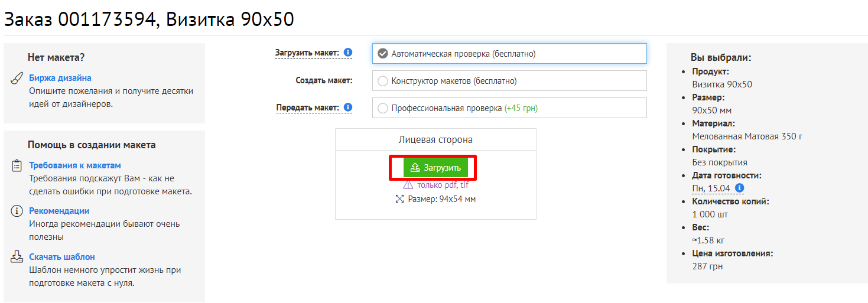Click the только pdf, tif format note
The width and height of the screenshot is (868, 303).
443,185
